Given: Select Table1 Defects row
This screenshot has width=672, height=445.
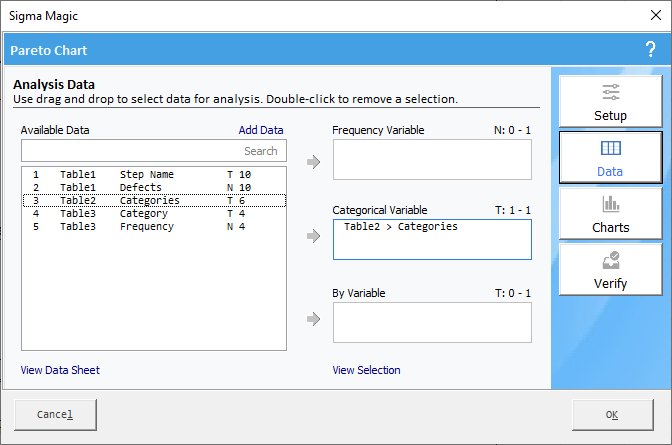Looking at the screenshot, I should tap(154, 187).
